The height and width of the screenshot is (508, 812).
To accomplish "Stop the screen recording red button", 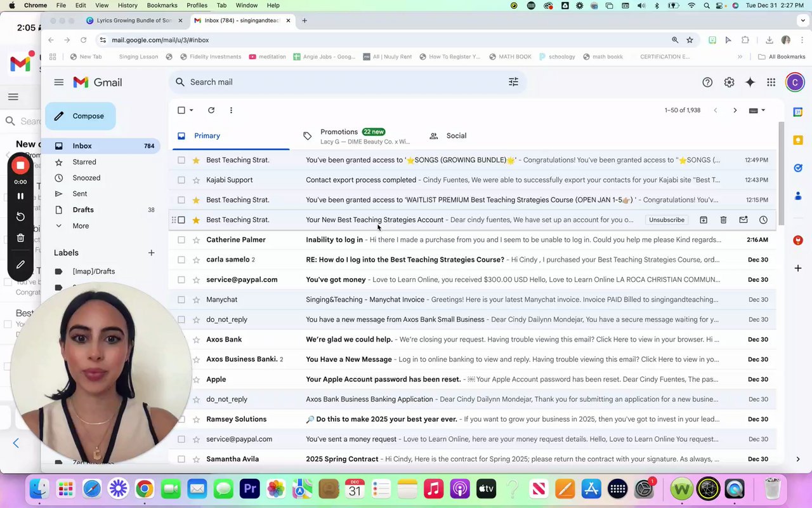I will (20, 166).
